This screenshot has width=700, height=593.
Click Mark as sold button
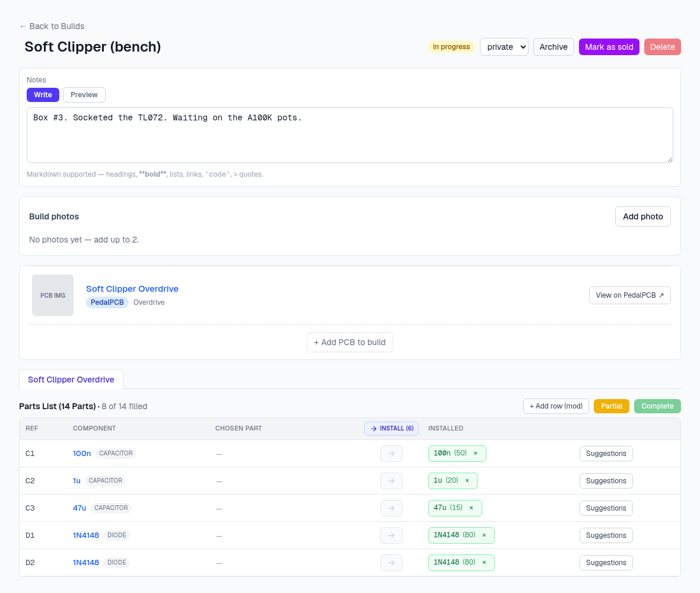coord(609,47)
